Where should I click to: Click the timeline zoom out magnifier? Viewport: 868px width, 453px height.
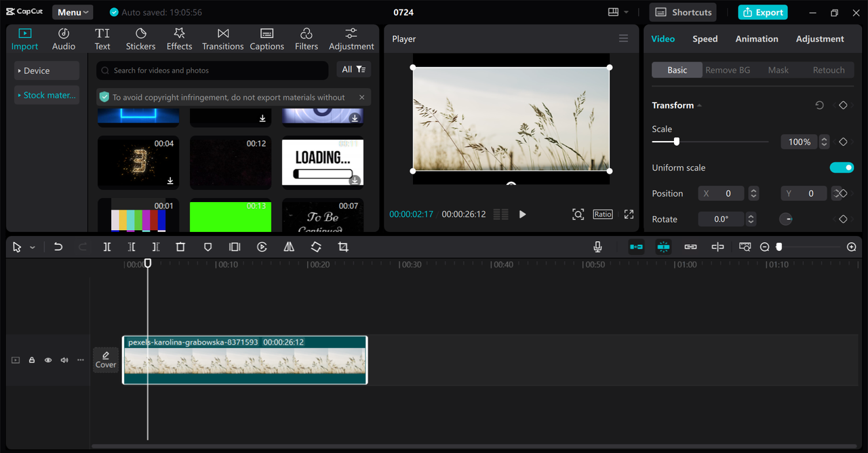765,248
